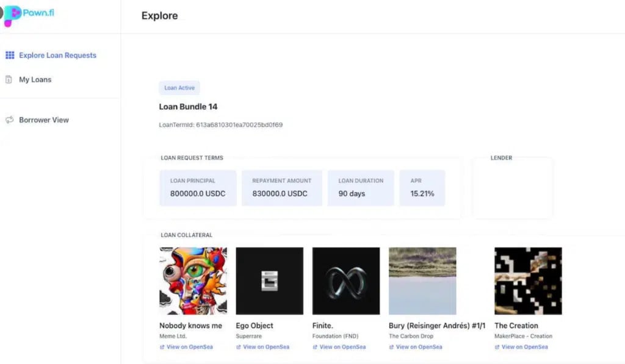Select the Loan Principal 800000.0 USDC card
Image resolution: width=625 pixels, height=364 pixels.
(x=198, y=188)
